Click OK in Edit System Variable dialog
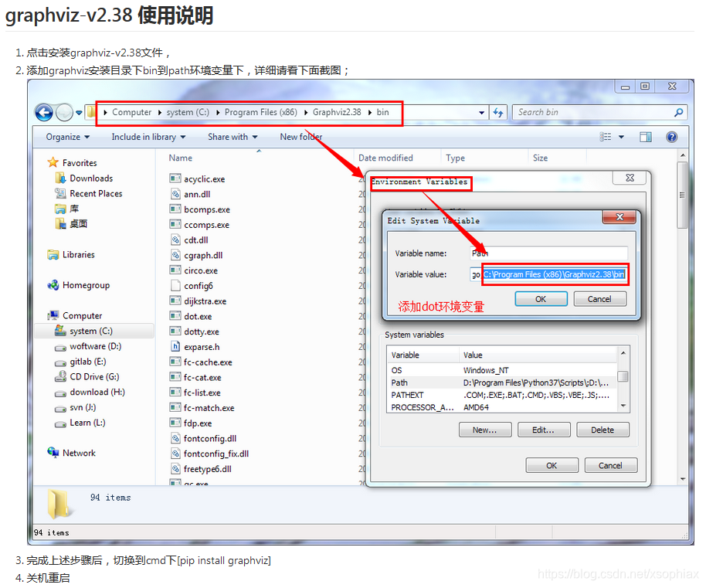This screenshot has height=588, width=706. [541, 299]
